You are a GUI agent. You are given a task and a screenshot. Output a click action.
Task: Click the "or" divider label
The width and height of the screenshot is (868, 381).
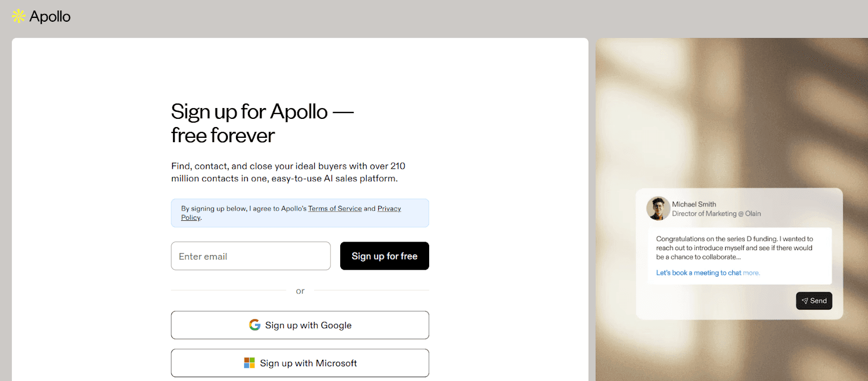coord(300,291)
